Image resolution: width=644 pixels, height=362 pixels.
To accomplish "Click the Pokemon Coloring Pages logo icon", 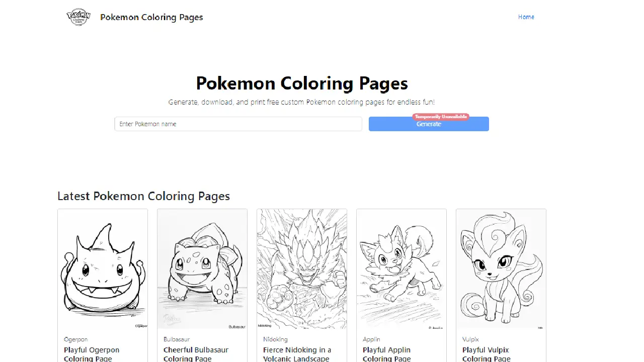I will coord(78,17).
